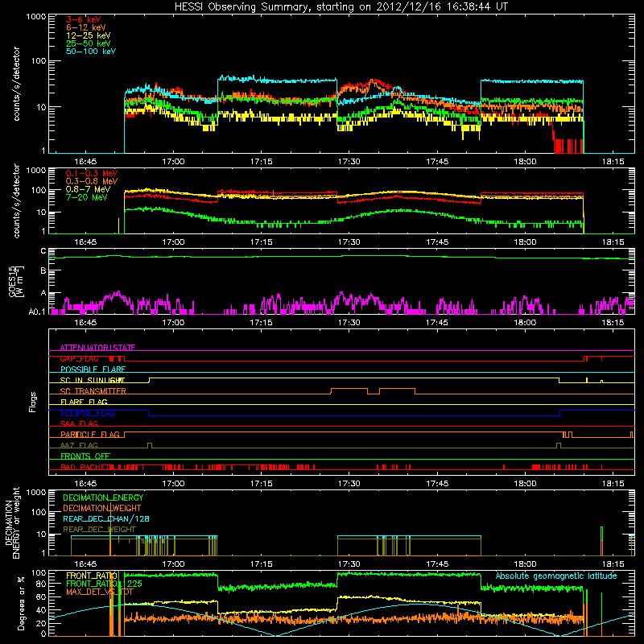Click the DECIMATION_WEIGHT legend label

(102, 508)
